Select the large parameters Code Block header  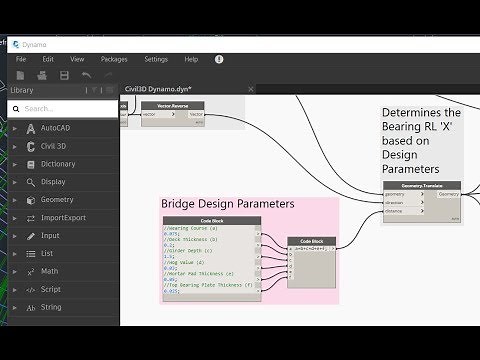(212, 221)
